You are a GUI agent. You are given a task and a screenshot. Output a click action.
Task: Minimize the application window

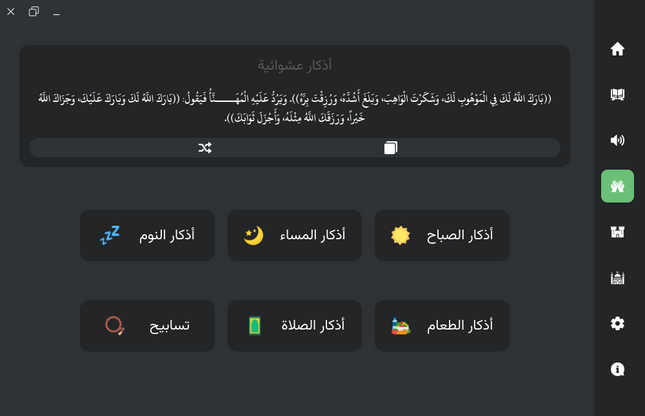coord(57,12)
